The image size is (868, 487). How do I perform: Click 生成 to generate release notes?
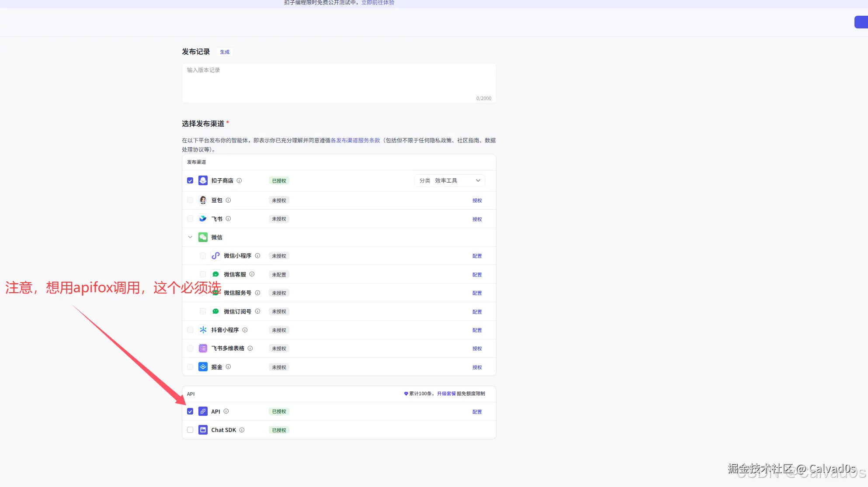225,52
